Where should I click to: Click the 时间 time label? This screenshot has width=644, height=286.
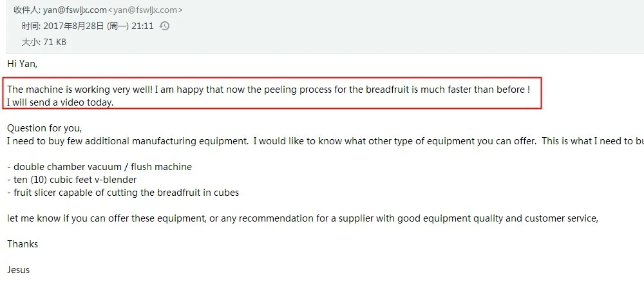point(31,26)
